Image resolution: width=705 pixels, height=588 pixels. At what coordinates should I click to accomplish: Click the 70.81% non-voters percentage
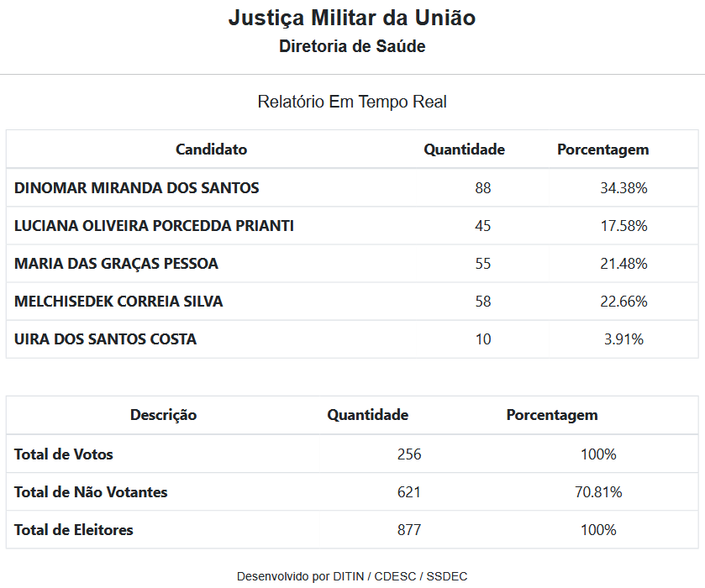[598, 492]
